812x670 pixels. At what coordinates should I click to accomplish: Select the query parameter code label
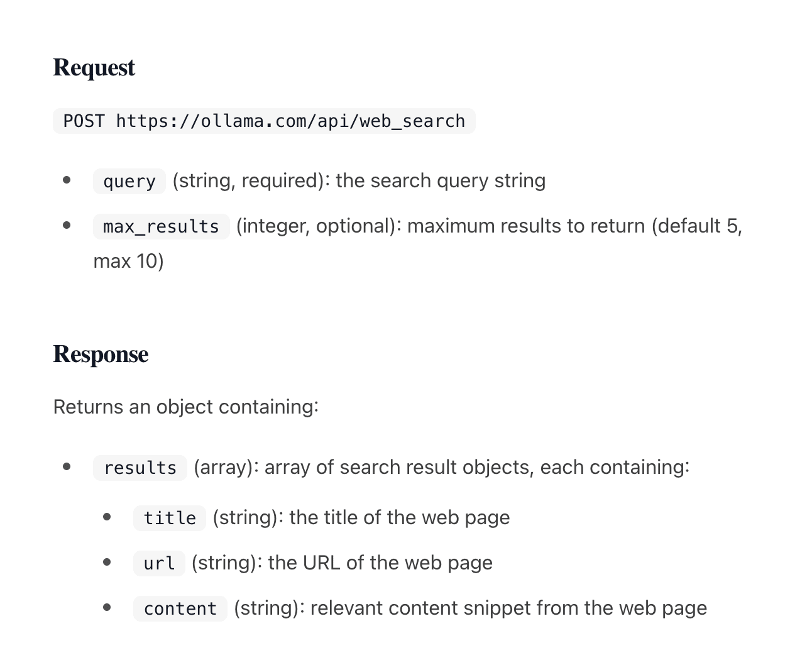(x=129, y=181)
